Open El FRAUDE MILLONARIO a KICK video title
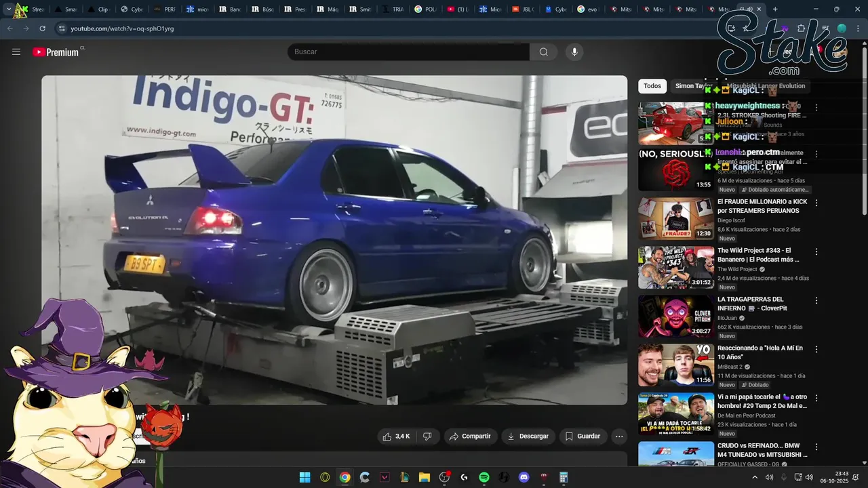 click(762, 206)
